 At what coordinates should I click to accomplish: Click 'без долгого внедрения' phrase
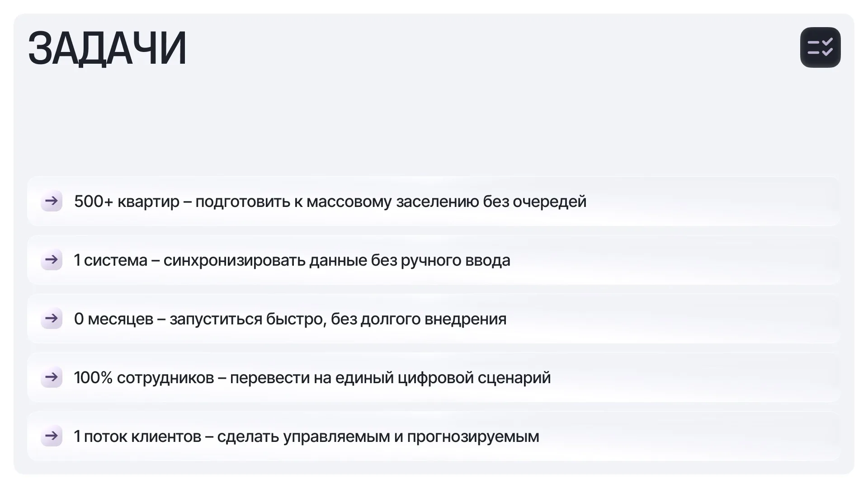(x=419, y=319)
